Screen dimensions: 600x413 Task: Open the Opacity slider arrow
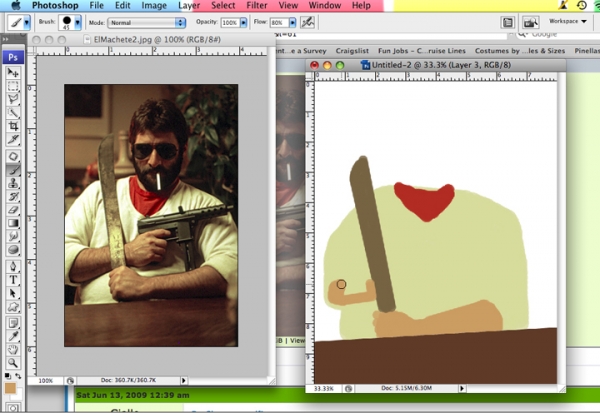pos(243,23)
